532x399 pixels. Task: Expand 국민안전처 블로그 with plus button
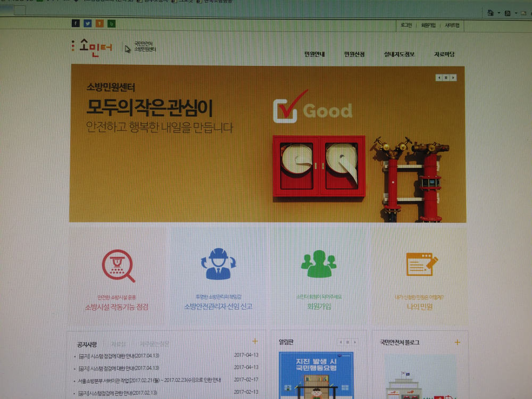click(456, 342)
